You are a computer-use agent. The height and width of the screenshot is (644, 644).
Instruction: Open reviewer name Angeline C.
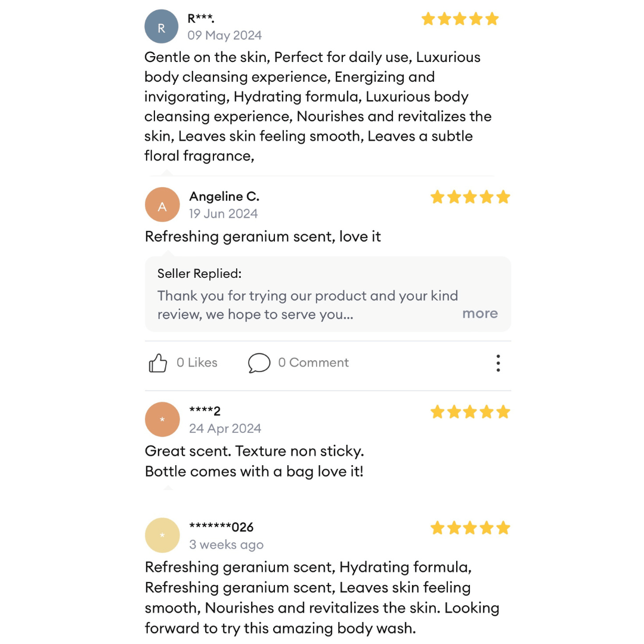(x=224, y=196)
